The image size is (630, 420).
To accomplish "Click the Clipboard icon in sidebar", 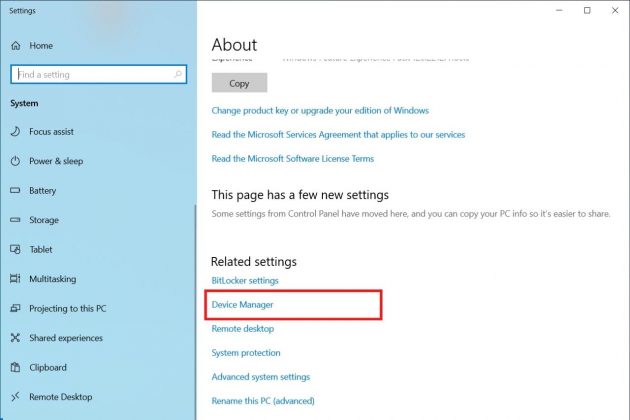I will [15, 367].
